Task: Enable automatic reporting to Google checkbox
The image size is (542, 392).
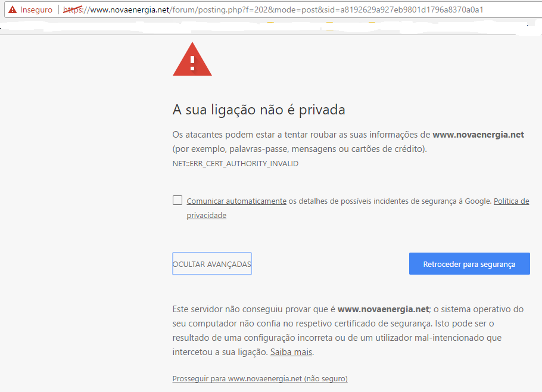Action: click(177, 200)
